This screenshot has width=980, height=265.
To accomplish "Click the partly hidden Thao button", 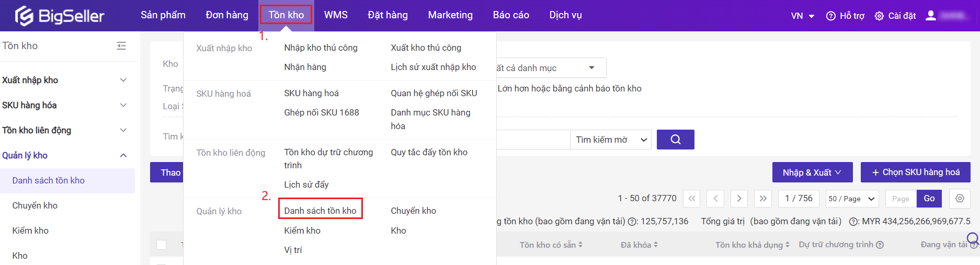I will point(167,172).
